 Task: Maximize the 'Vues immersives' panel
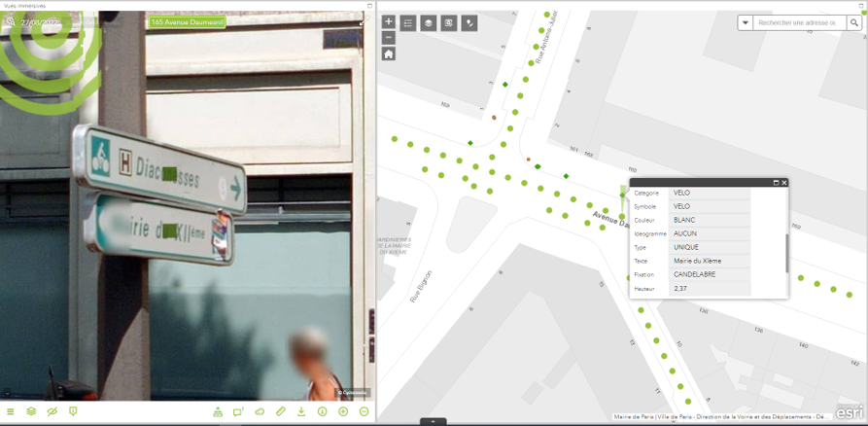point(369,6)
